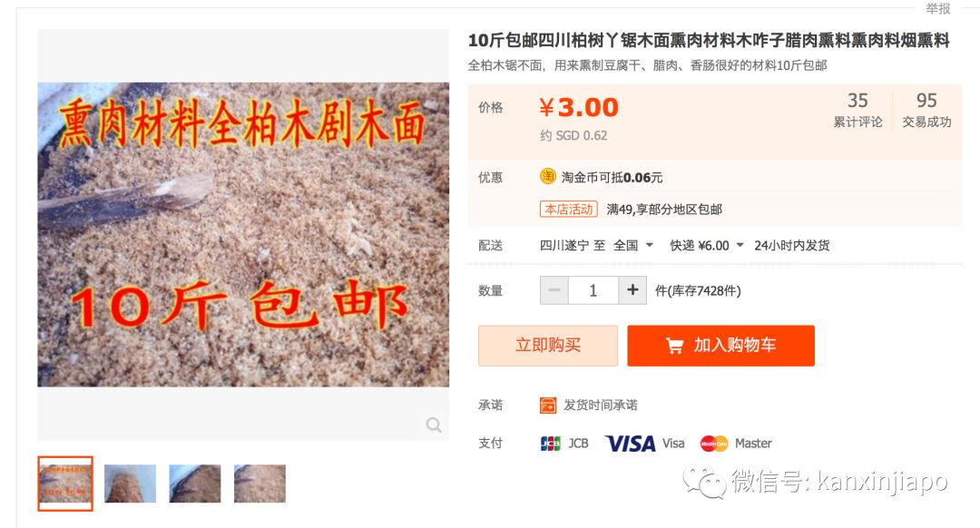Screen dimensions: 980x528
Task: Click the WeChat logo watermark
Action: (704, 482)
